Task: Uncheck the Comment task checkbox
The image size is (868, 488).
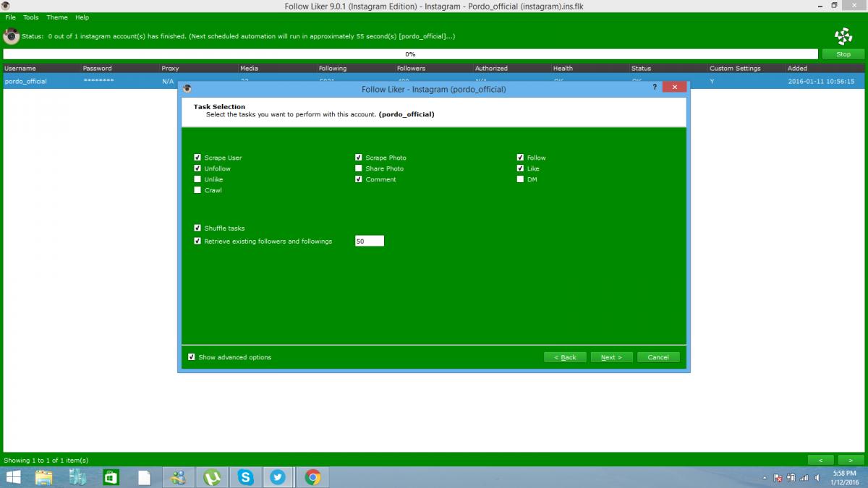Action: pos(359,179)
